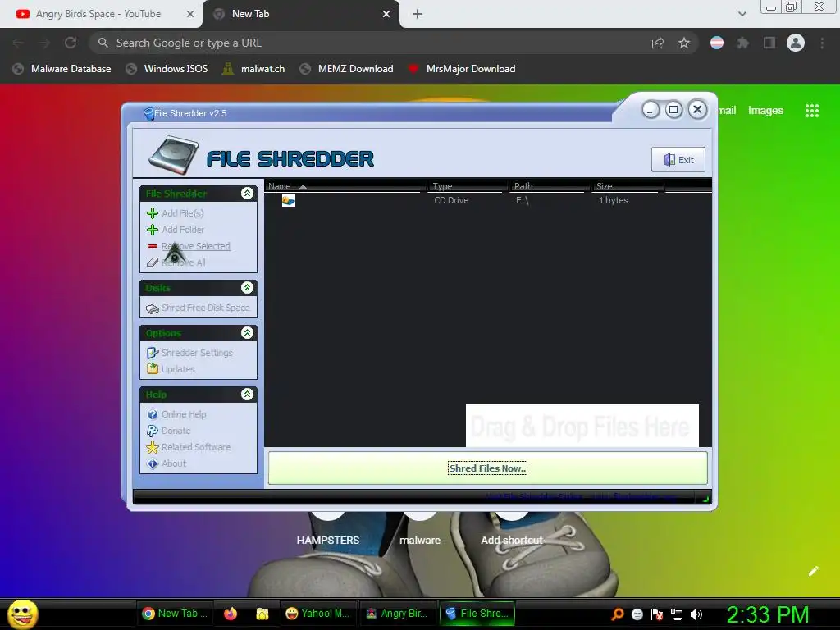Image resolution: width=840 pixels, height=630 pixels.
Task: Sort list by Size column header
Action: [x=628, y=186]
